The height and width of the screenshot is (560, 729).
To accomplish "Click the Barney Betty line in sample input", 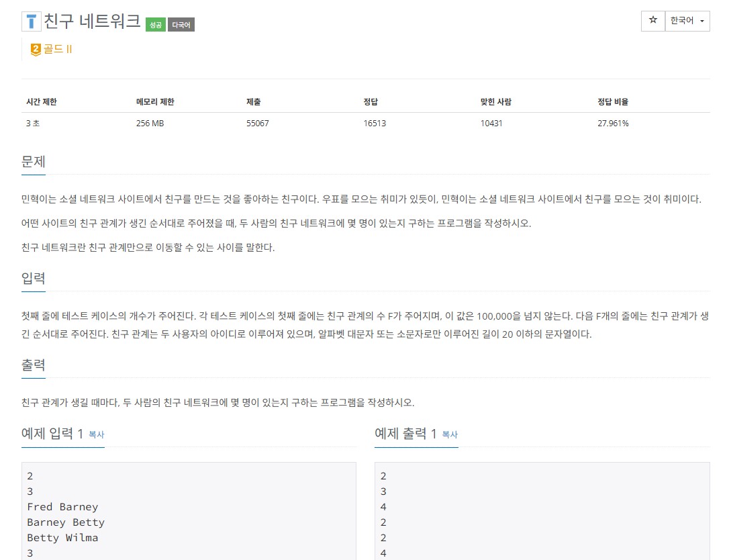I will click(66, 522).
